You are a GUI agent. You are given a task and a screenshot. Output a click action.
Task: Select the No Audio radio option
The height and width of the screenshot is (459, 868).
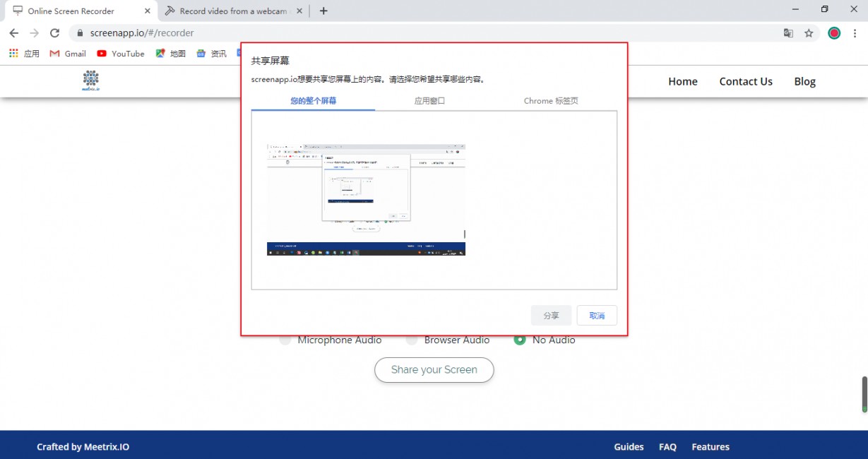tap(520, 340)
